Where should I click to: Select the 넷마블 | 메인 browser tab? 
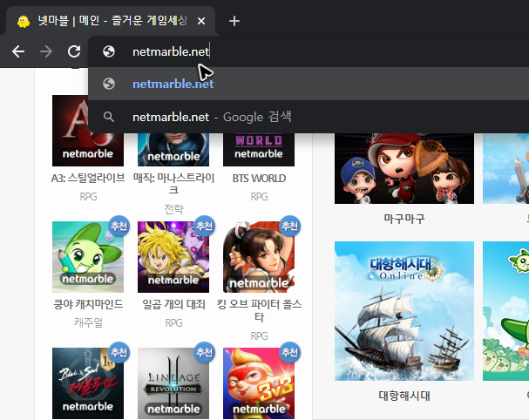click(x=111, y=21)
